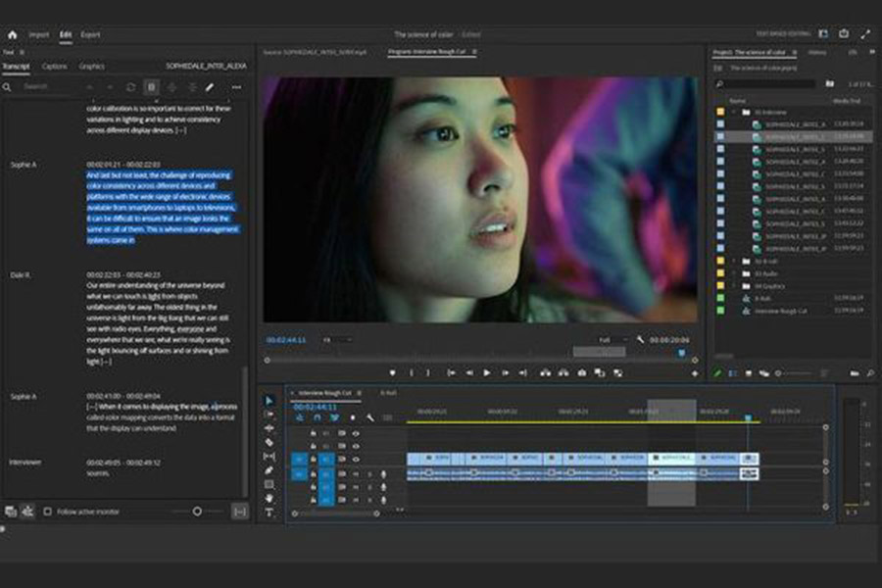The height and width of the screenshot is (588, 882).
Task: Open the Full playback resolution dropdown
Action: tap(612, 340)
